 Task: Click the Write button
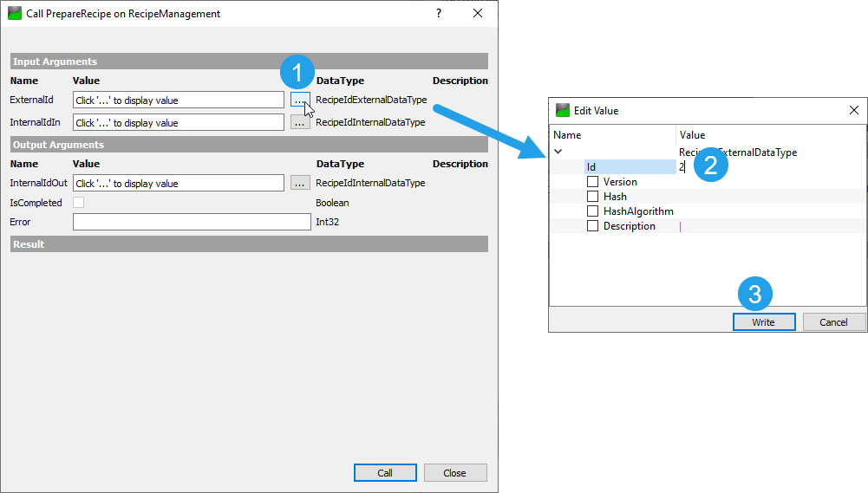click(x=763, y=322)
